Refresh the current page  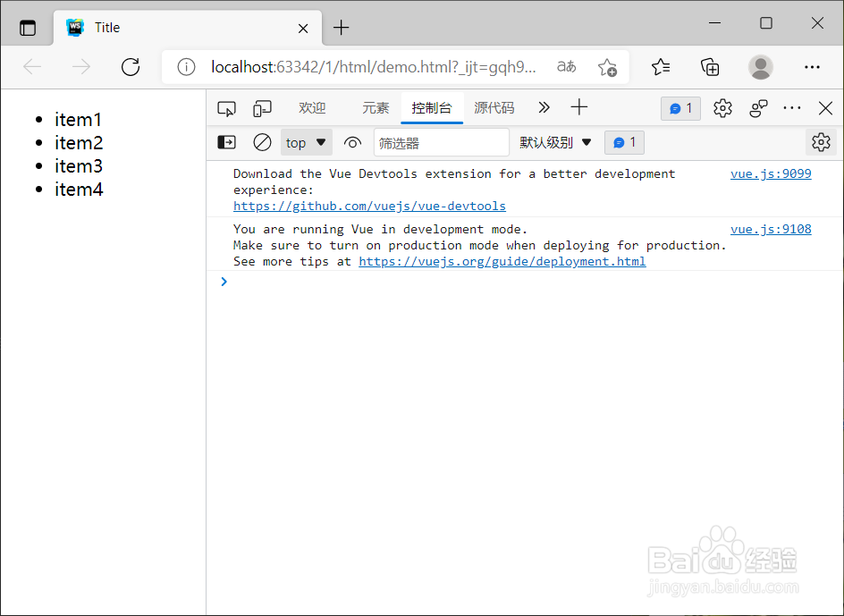tap(131, 67)
